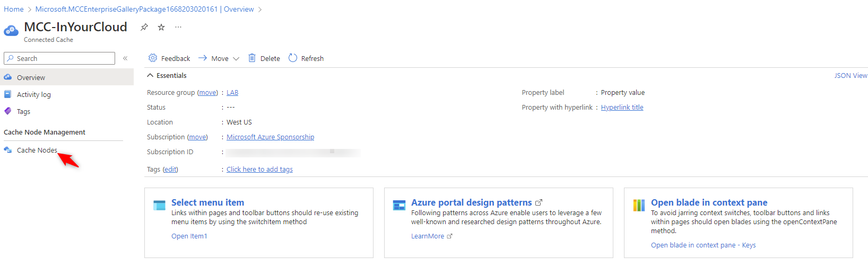Collapse the left sidebar menu
Image resolution: width=868 pixels, height=266 pixels.
(x=125, y=58)
